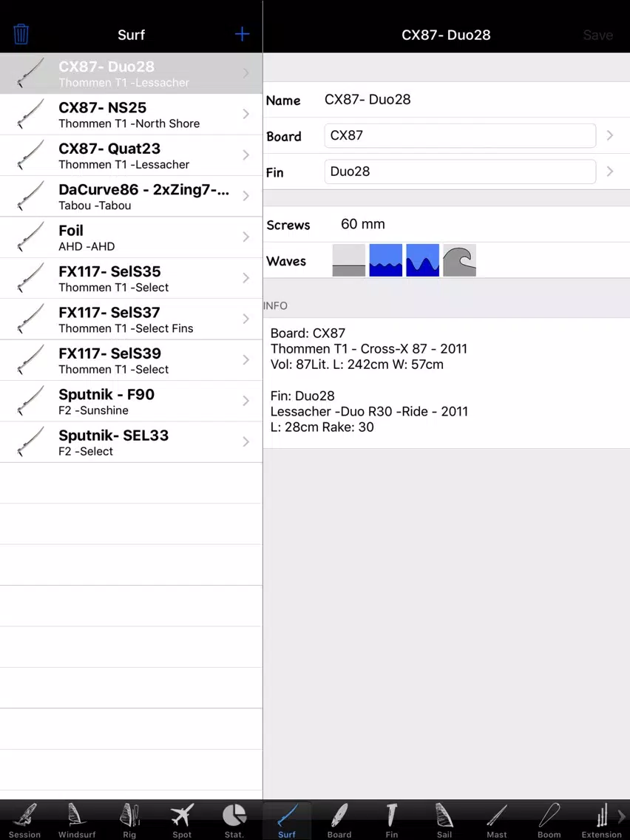The width and height of the screenshot is (630, 840).
Task: Click board icon of CX87- Duo28
Action: pos(30,73)
